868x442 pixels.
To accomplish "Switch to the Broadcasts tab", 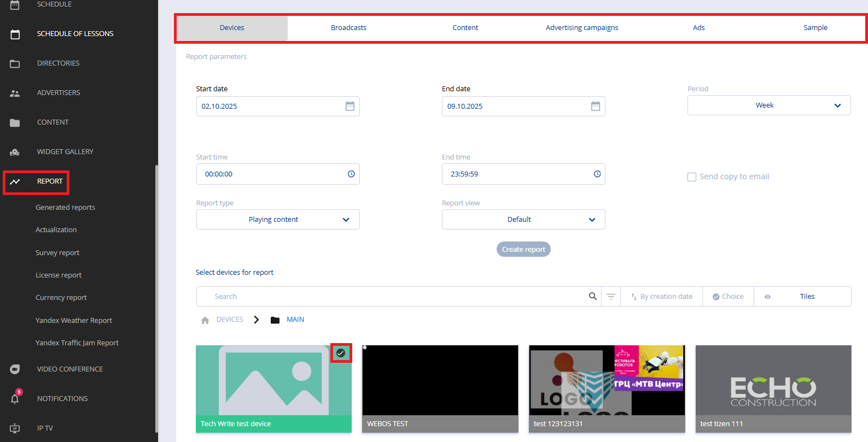I will (348, 28).
